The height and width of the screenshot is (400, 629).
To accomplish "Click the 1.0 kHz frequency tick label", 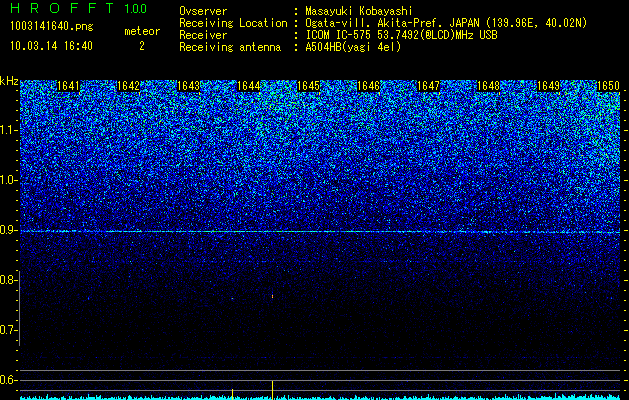I will (x=8, y=180).
